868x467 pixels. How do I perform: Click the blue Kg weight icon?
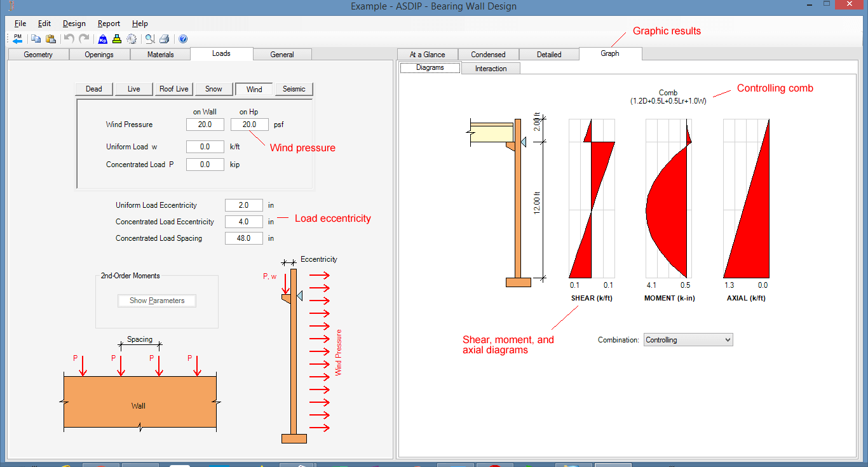pyautogui.click(x=102, y=39)
